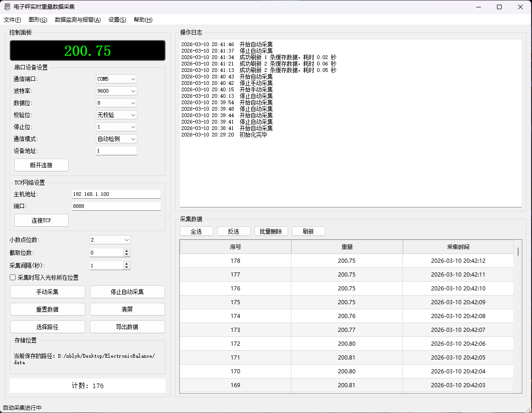Expand the 通信模式 自动检测 dropdown
Image resolution: width=532 pixels, height=413 pixels.
click(x=117, y=139)
